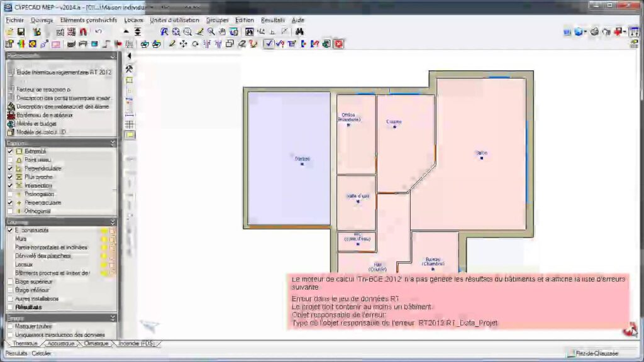This screenshot has height=362, width=644.
Task: Open Etude thermique réglementaire RT 2012
Action: [x=63, y=72]
